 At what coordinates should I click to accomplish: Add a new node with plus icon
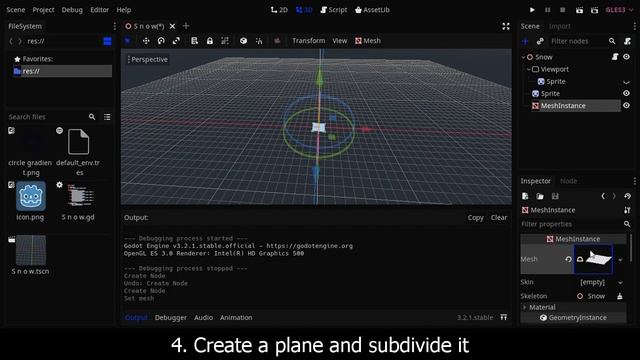(525, 41)
